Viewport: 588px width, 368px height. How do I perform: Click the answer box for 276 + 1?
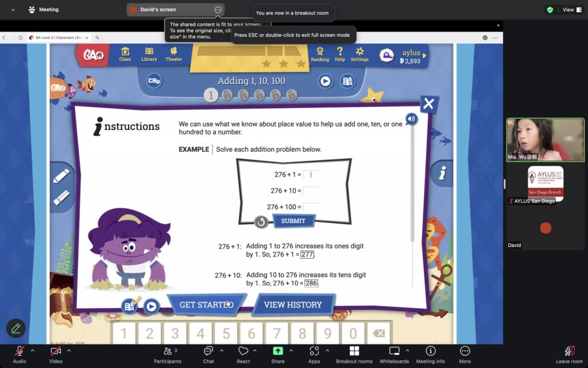(311, 174)
